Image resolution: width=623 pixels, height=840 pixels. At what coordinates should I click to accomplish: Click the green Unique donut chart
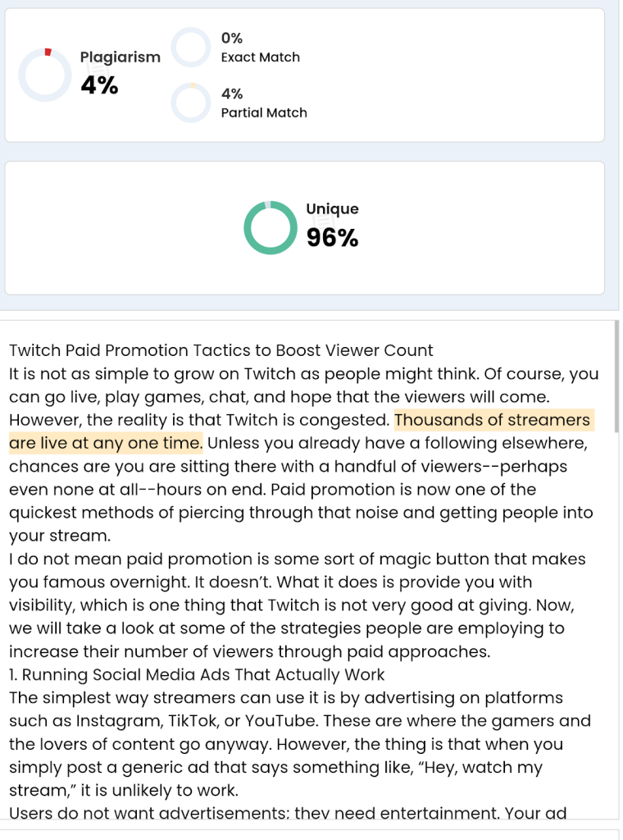[270, 227]
